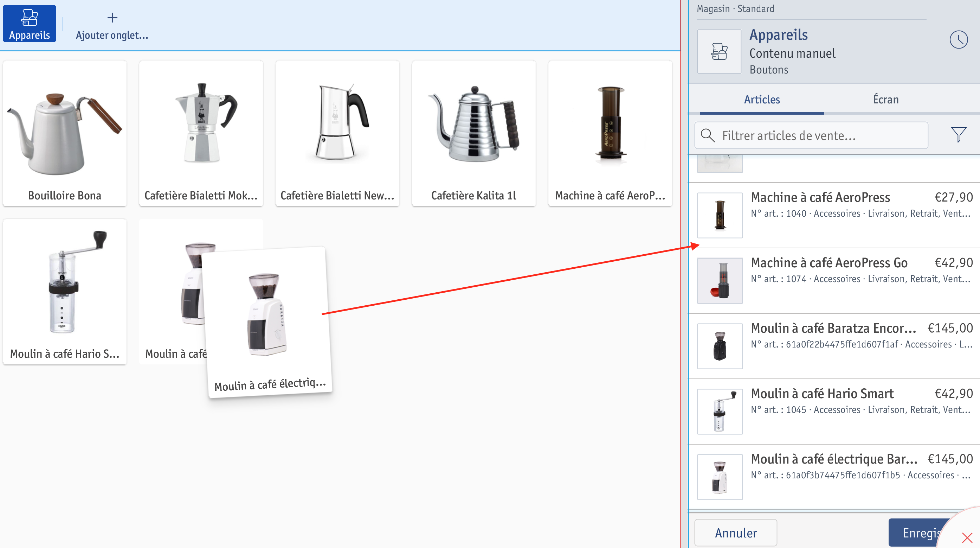
Task: Select the Cafetière Bialetti New tile
Action: coord(337,133)
